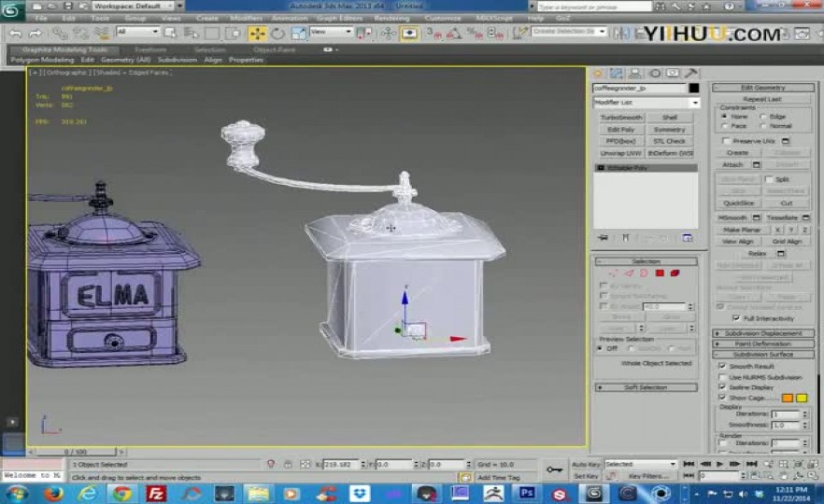Expand the Soft Selection rollout
This screenshot has width=824, height=504.
tap(646, 387)
